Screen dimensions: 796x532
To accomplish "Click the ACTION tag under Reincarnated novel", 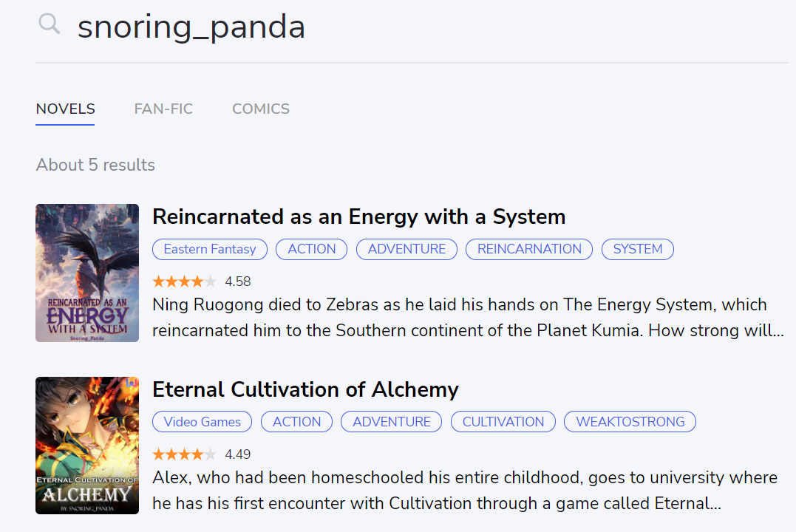I will click(x=312, y=249).
